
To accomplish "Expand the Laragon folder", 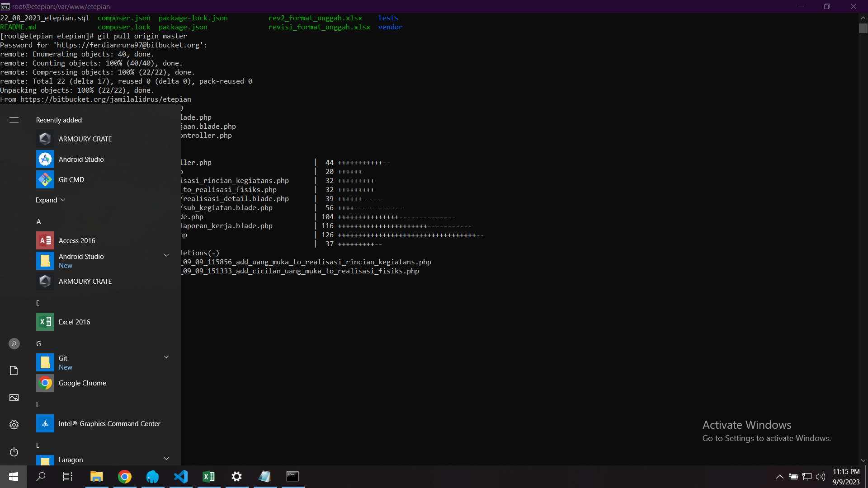I will click(166, 459).
